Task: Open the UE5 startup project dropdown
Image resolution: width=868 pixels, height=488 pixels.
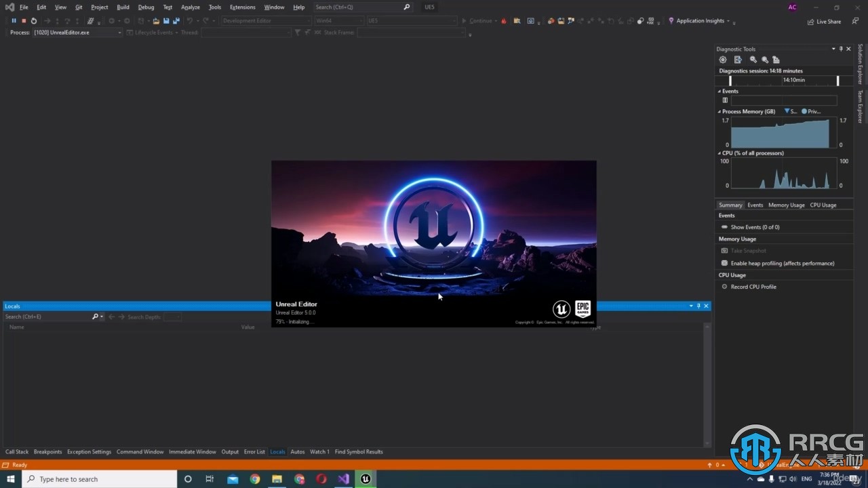Action: (x=412, y=21)
